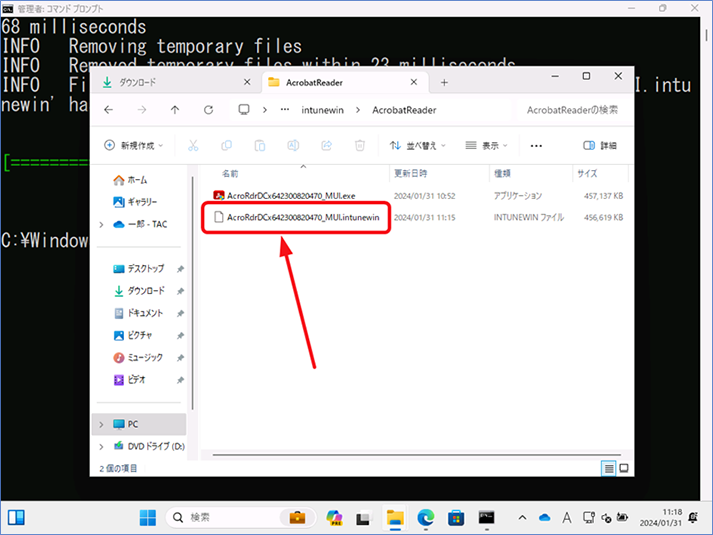Open the 表示 view dropdown
Image resolution: width=713 pixels, height=535 pixels.
click(x=486, y=145)
